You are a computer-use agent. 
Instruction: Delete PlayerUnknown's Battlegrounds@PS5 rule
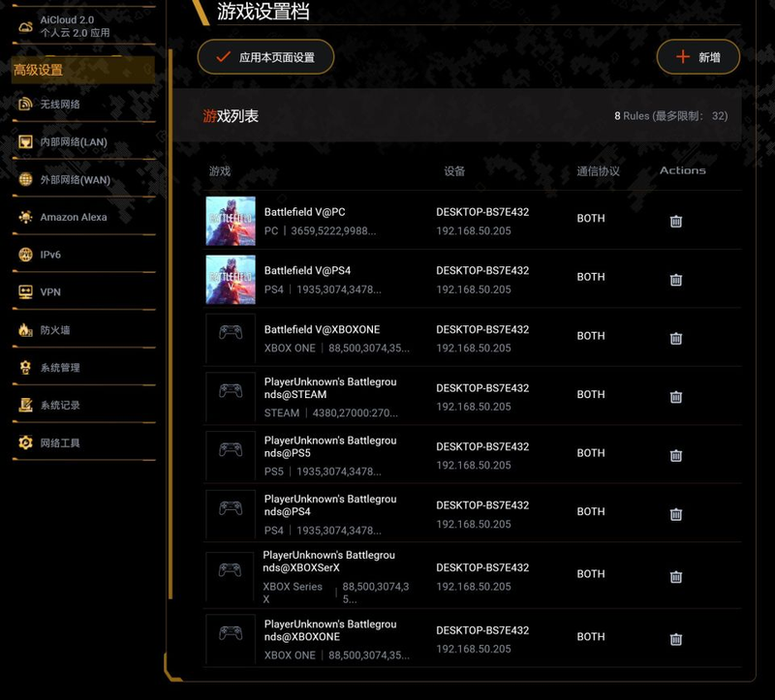[x=676, y=455]
